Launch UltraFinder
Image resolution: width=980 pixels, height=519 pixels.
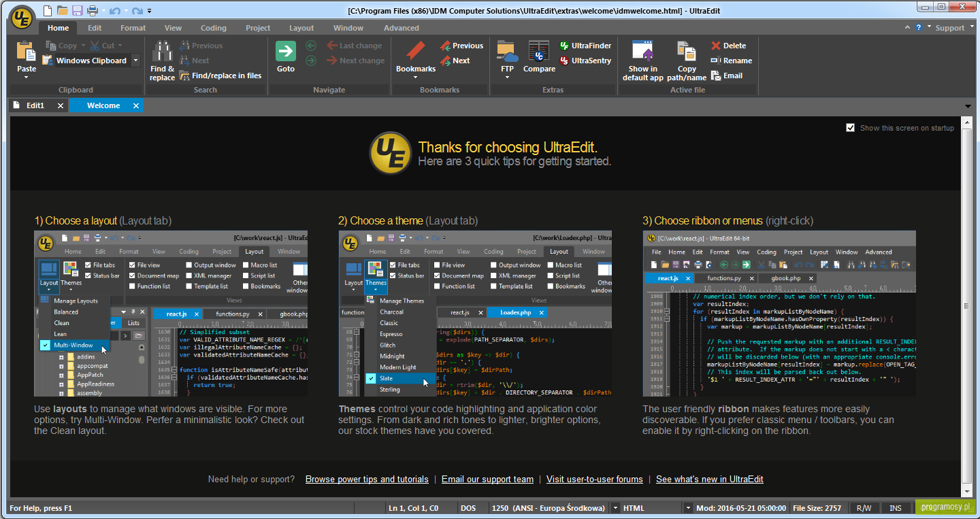(585, 46)
